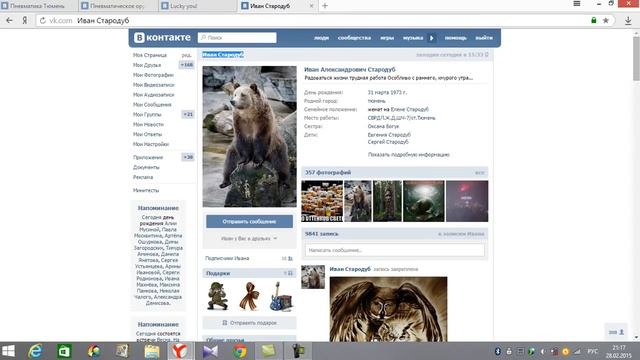Open Моя Страница in sidebar
This screenshot has height=360, width=640.
[x=150, y=55]
